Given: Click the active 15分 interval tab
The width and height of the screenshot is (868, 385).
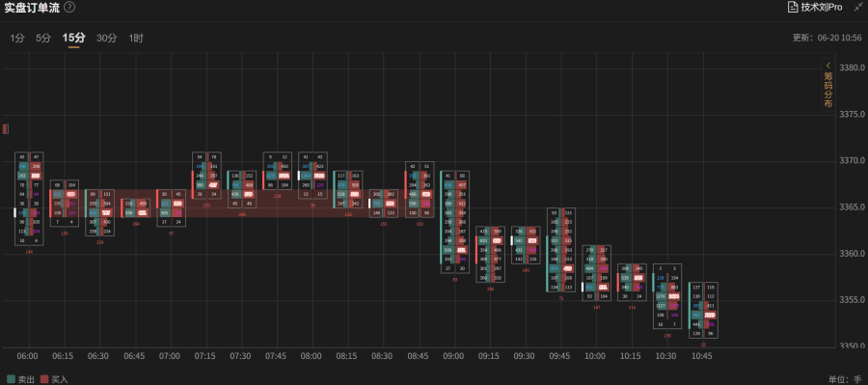Looking at the screenshot, I should [73, 39].
